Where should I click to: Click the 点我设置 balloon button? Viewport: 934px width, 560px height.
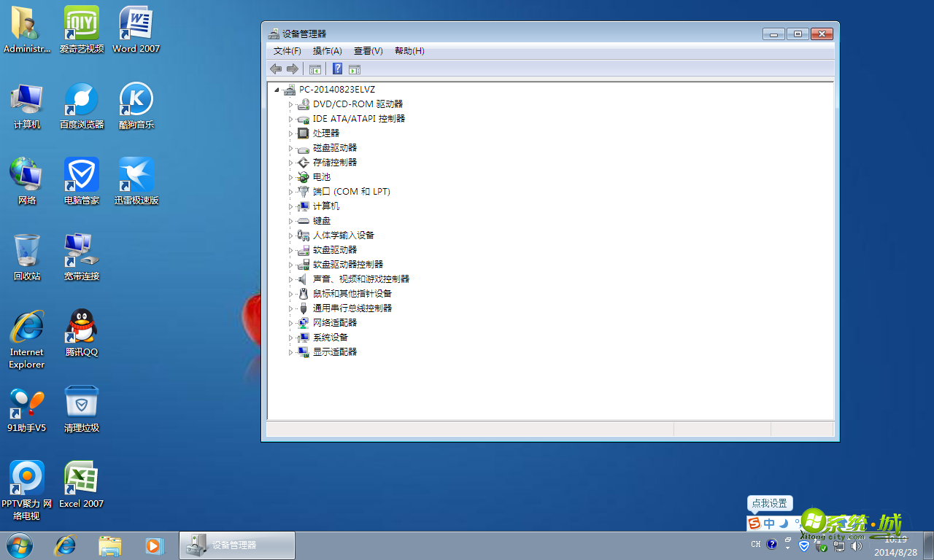[x=770, y=503]
